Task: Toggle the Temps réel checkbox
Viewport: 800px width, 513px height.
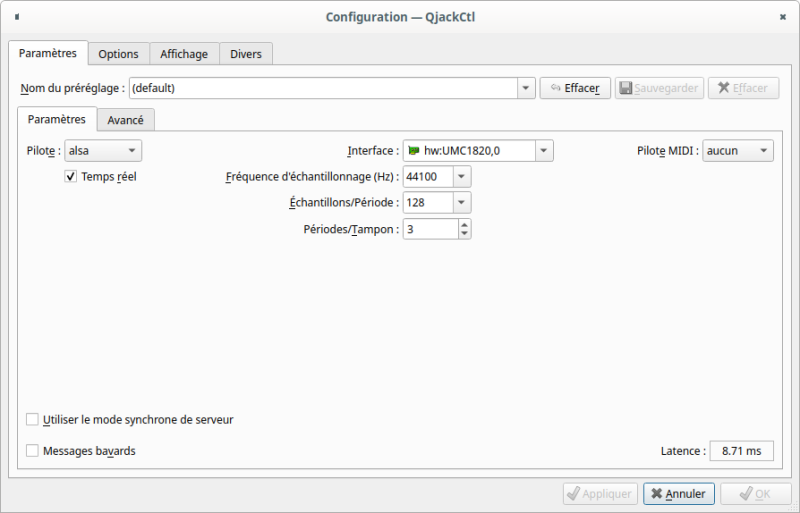Action: coord(71,177)
